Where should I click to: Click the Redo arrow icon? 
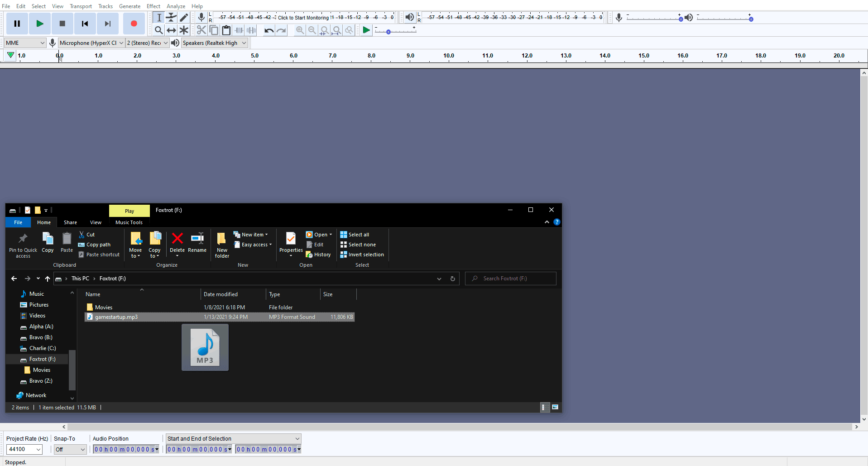pyautogui.click(x=281, y=30)
